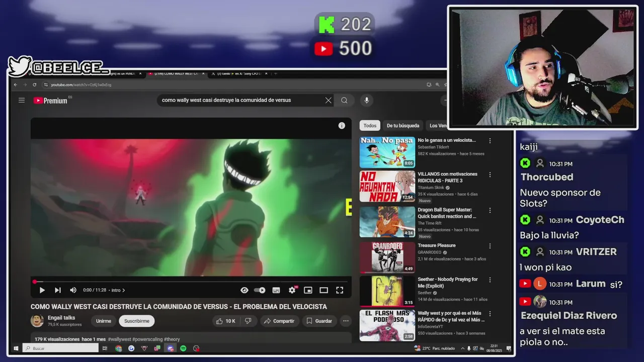This screenshot has height=362, width=644.
Task: Toggle the ambient eye mode icon
Action: click(245, 290)
